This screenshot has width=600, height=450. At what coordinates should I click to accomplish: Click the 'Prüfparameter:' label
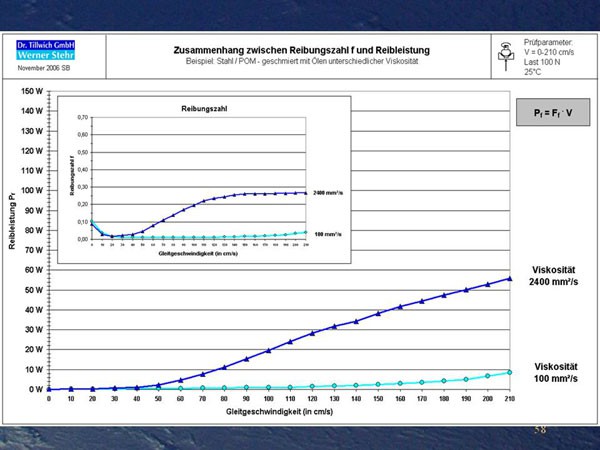pos(548,42)
